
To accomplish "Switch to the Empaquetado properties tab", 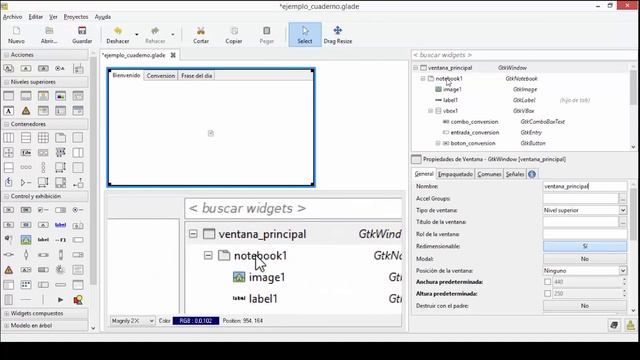I will coord(456,174).
